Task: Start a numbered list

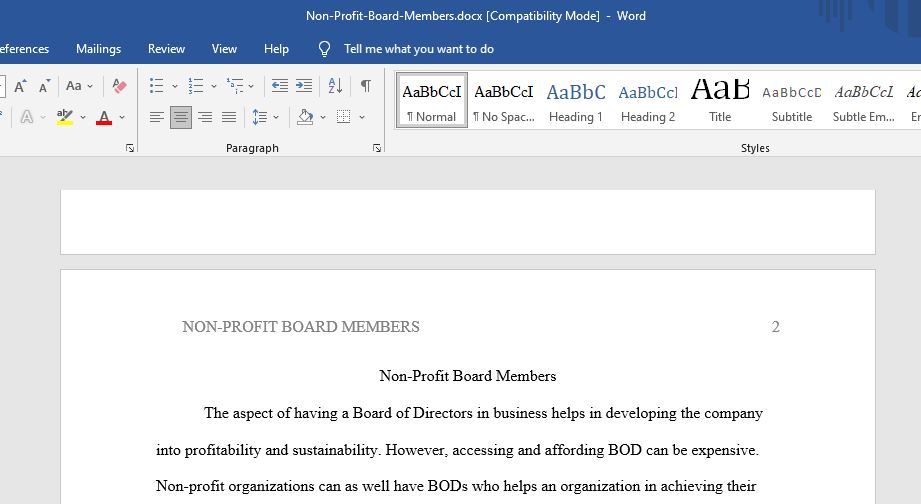Action: pyautogui.click(x=196, y=86)
